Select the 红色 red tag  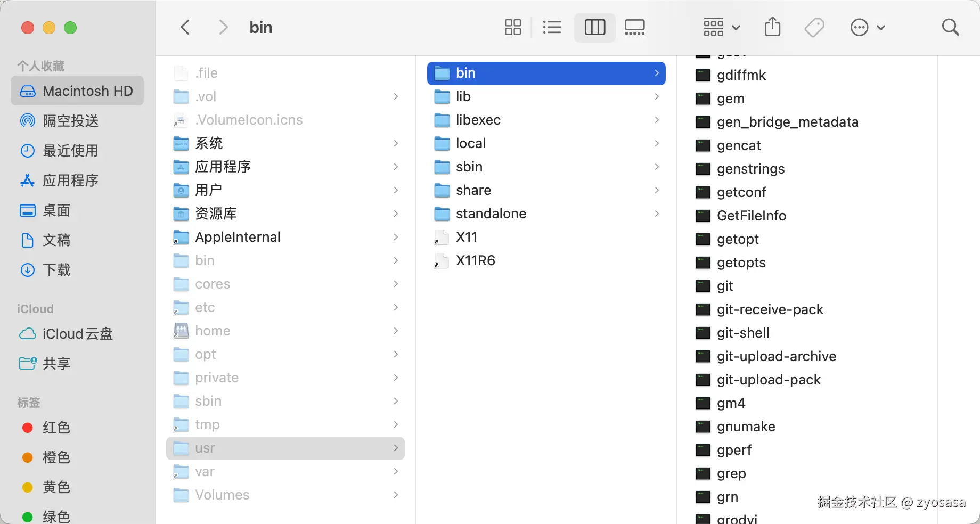point(77,428)
